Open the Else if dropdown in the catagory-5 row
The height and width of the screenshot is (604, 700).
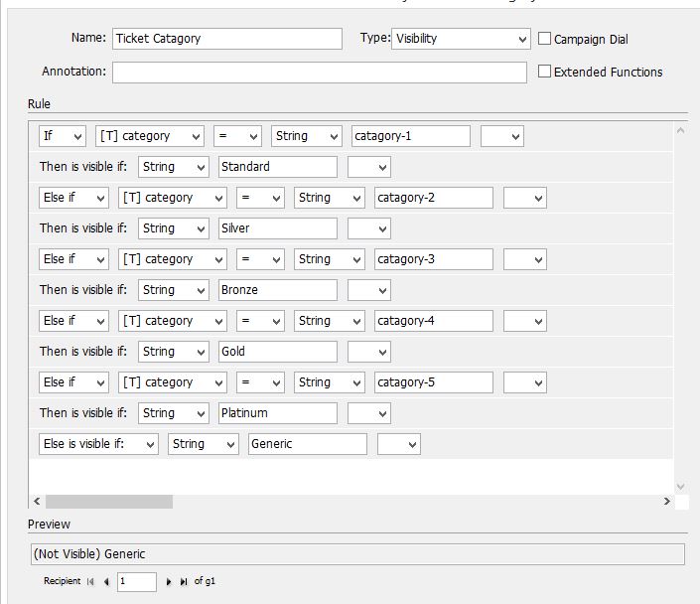click(73, 382)
